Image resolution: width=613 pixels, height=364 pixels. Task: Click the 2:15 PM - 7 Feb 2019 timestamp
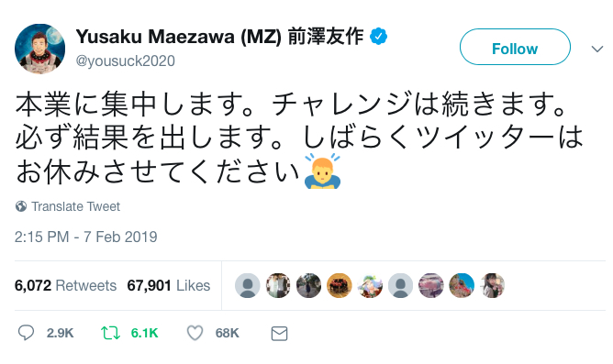[x=86, y=237]
